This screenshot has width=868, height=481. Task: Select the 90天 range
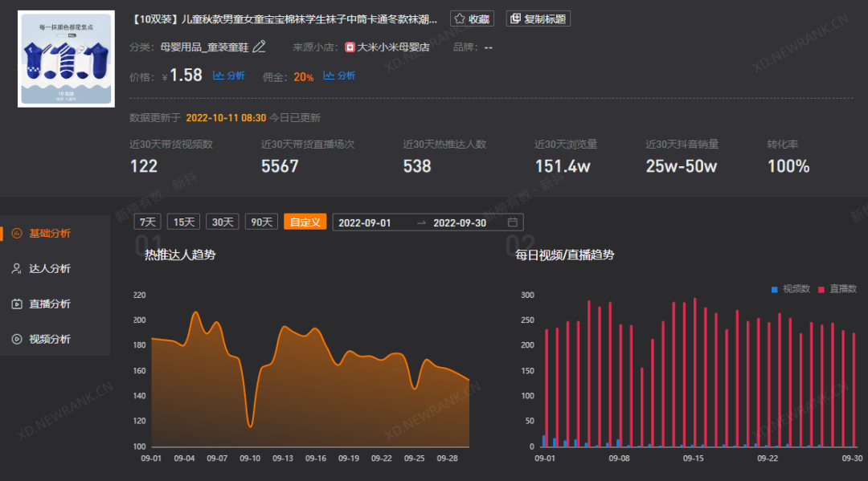(261, 222)
